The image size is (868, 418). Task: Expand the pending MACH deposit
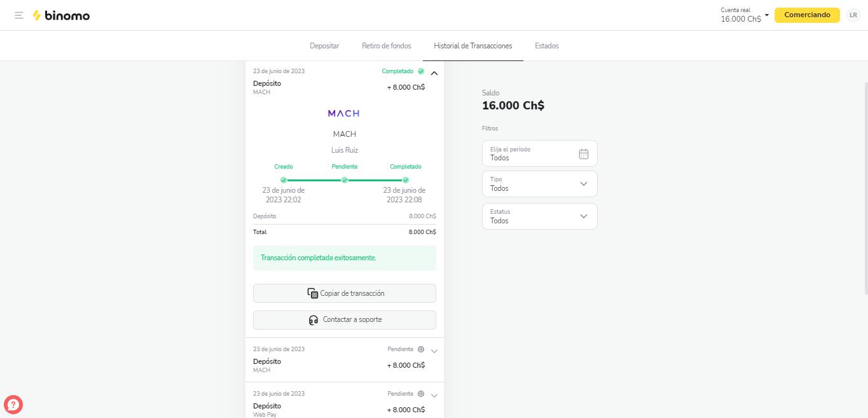[434, 351]
